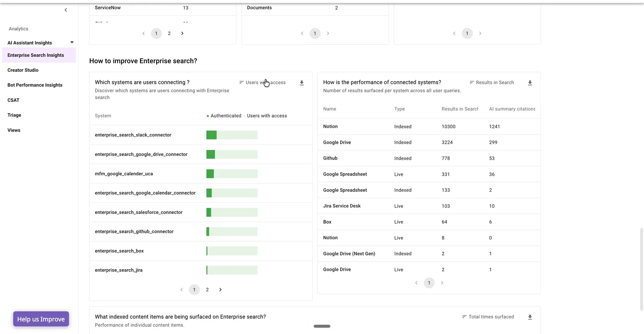
Task: Sort by the Type column header
Action: pos(400,109)
